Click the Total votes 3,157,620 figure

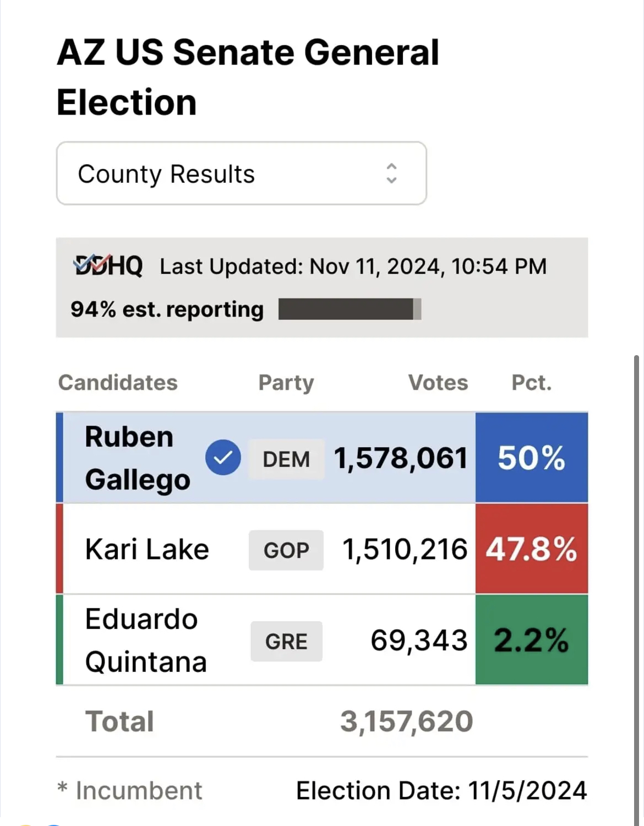click(x=406, y=721)
